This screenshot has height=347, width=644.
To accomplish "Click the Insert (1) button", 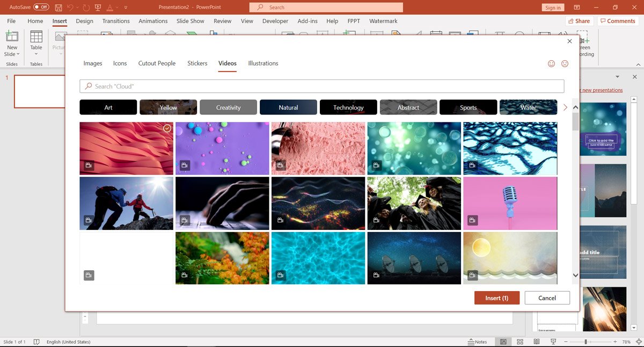I will [496, 298].
